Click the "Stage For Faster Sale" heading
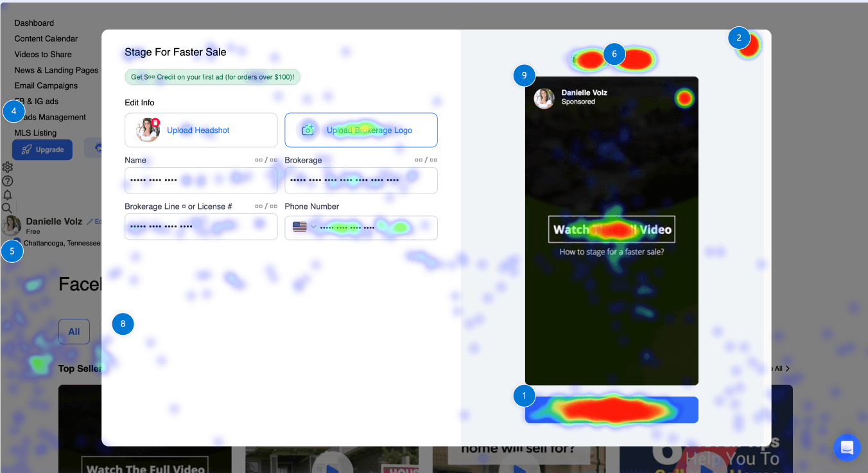 point(175,52)
